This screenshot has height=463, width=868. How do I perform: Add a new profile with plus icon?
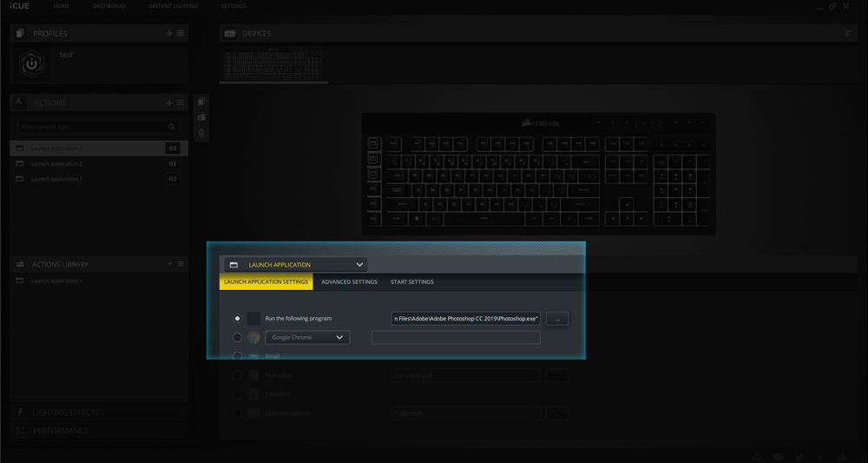coord(169,33)
